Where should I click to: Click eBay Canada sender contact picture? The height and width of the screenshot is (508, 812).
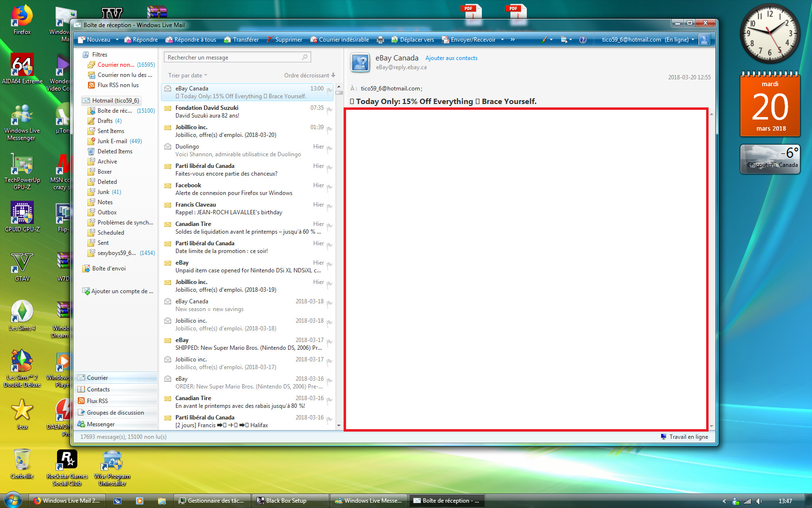pyautogui.click(x=361, y=62)
